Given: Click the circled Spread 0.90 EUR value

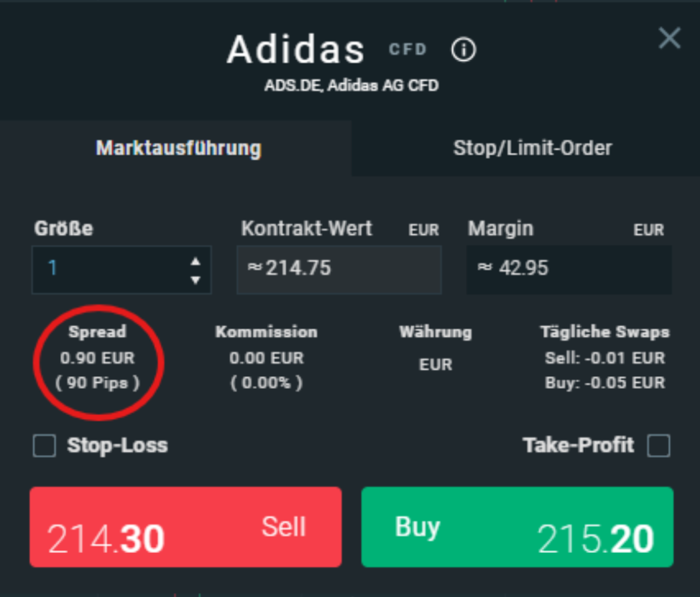Looking at the screenshot, I should pyautogui.click(x=97, y=358).
